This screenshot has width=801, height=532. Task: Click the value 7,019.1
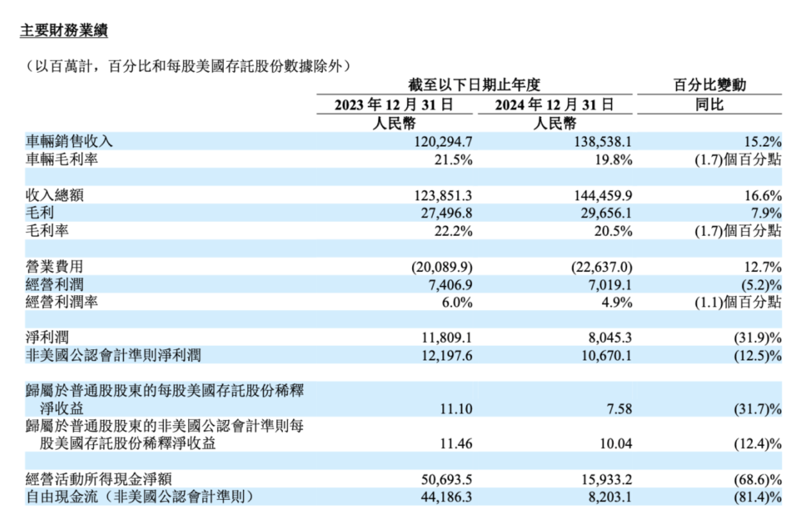(x=610, y=285)
